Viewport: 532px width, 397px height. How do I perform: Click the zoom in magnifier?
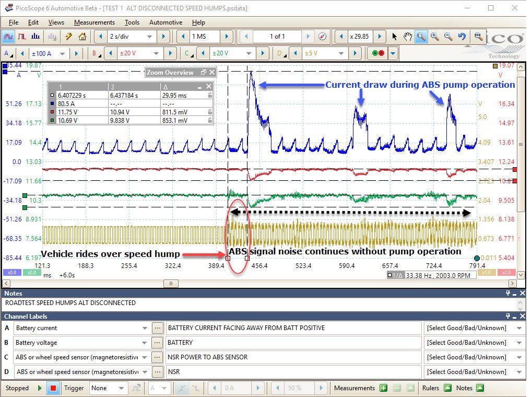click(x=434, y=37)
